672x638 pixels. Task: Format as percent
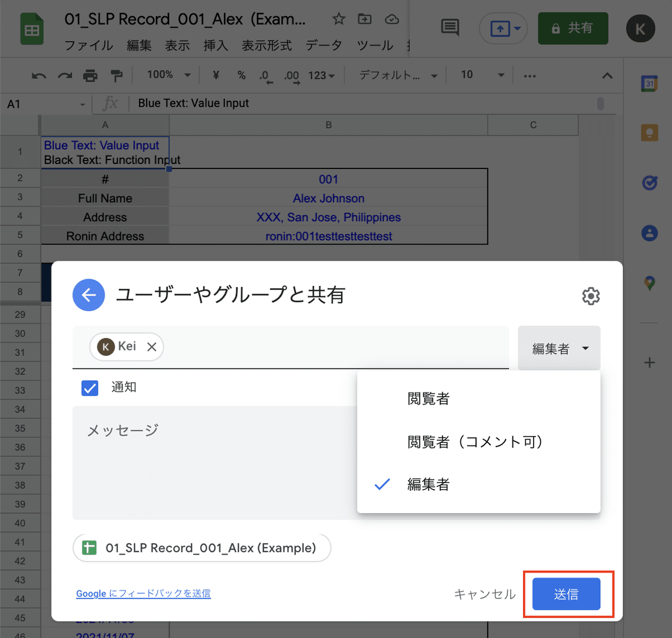point(241,75)
